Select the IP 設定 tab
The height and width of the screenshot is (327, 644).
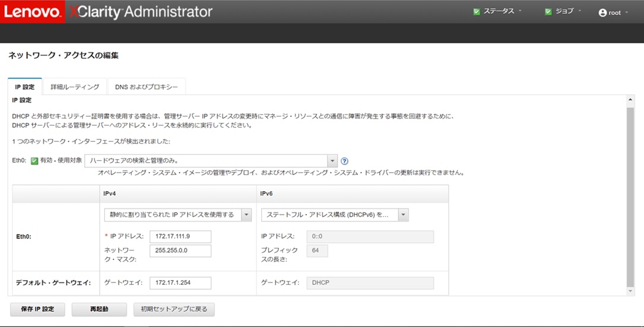click(x=25, y=87)
